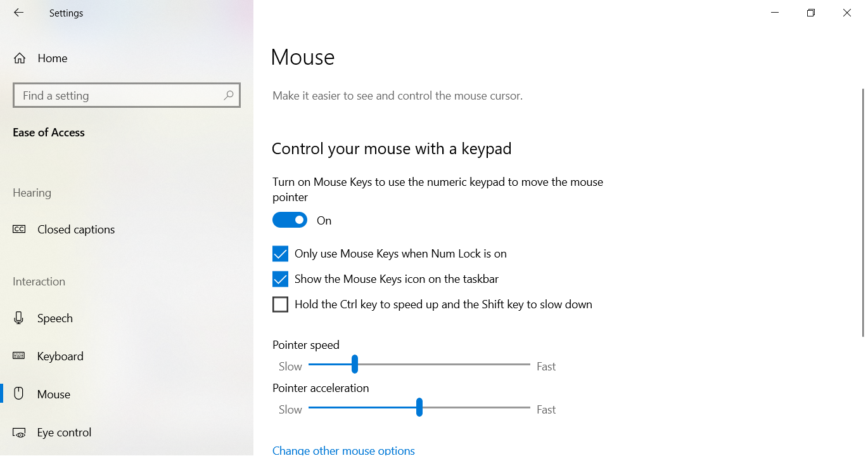Click the Pointer acceleration slider handle
This screenshot has height=463, width=868.
419,408
